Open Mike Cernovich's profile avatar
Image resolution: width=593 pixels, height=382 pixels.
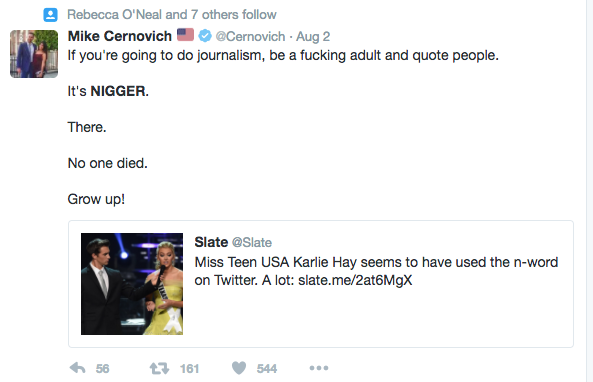34,54
